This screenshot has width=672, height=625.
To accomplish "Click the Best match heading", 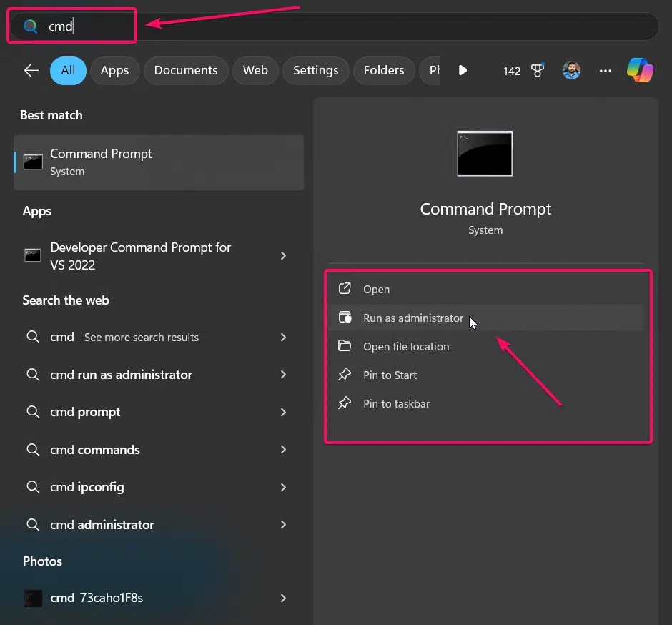I will [51, 115].
